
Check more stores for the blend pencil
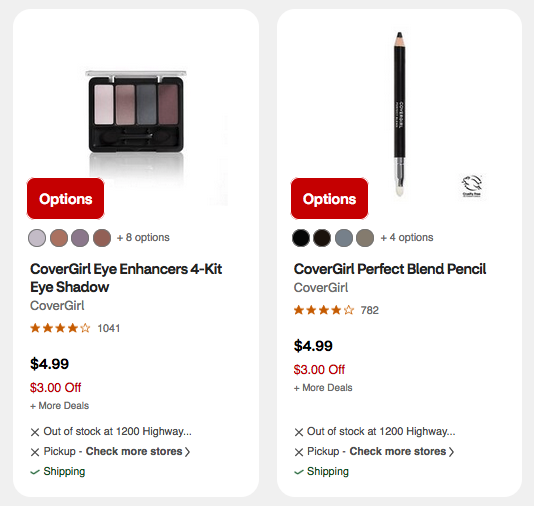[x=402, y=451]
